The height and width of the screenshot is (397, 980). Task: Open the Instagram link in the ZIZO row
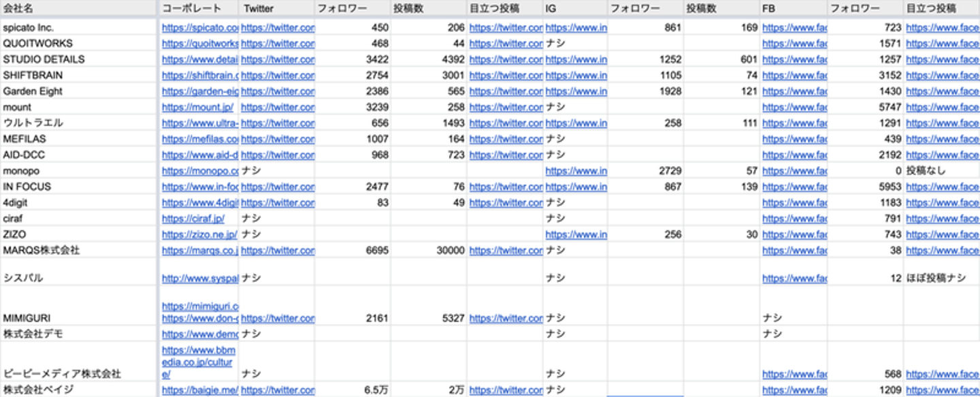(x=576, y=234)
